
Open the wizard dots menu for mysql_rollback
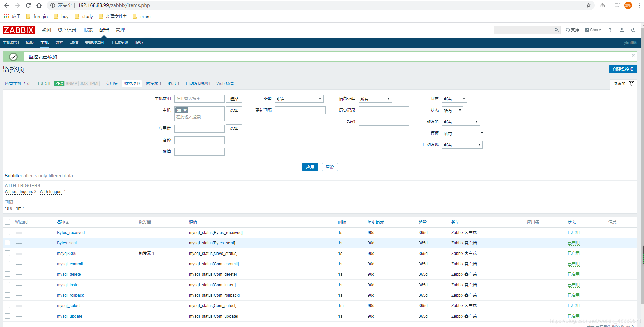[19, 296]
